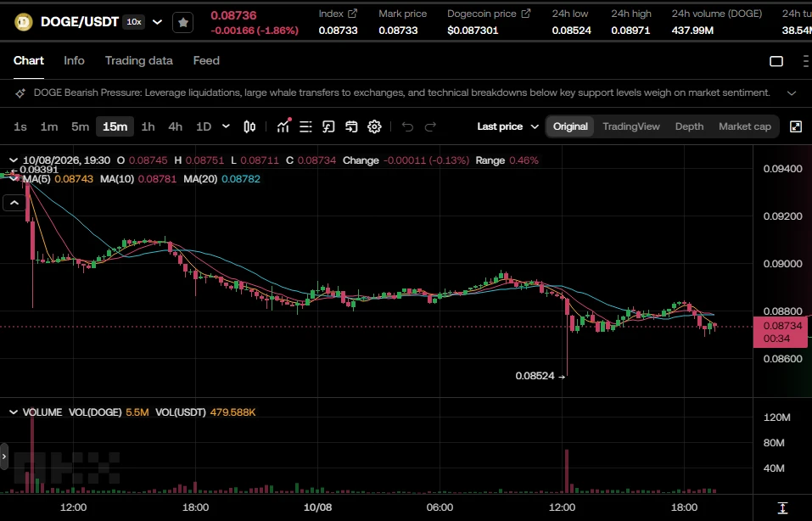Viewport: 812px width, 521px height.
Task: Switch to the Info tab
Action: [74, 60]
